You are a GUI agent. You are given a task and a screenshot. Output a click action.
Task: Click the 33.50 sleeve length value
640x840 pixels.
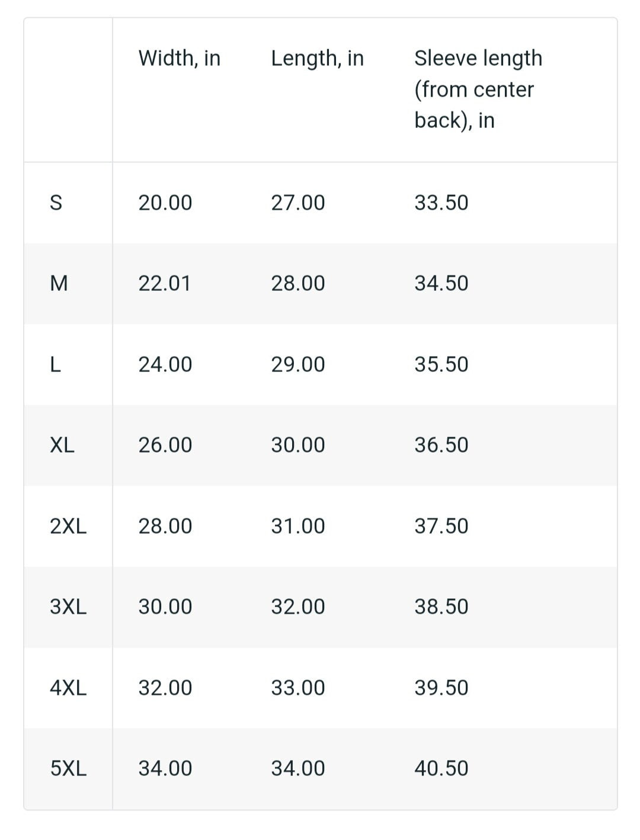[x=441, y=203]
